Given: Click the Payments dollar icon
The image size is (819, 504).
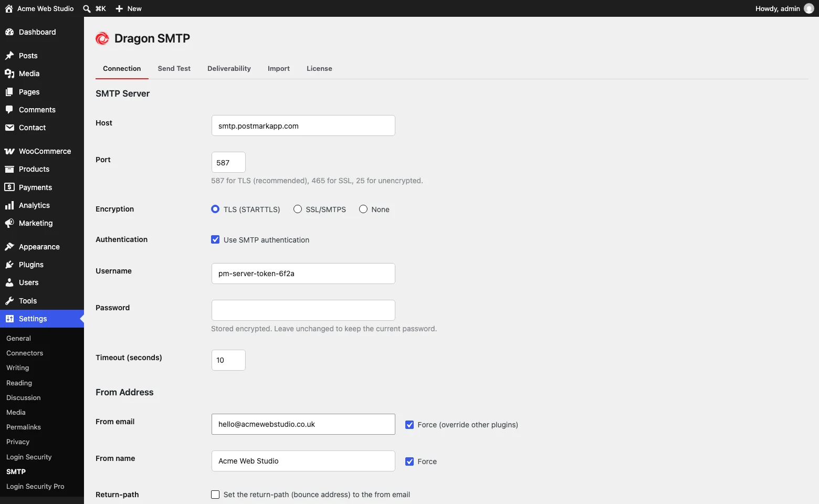Looking at the screenshot, I should [9, 187].
